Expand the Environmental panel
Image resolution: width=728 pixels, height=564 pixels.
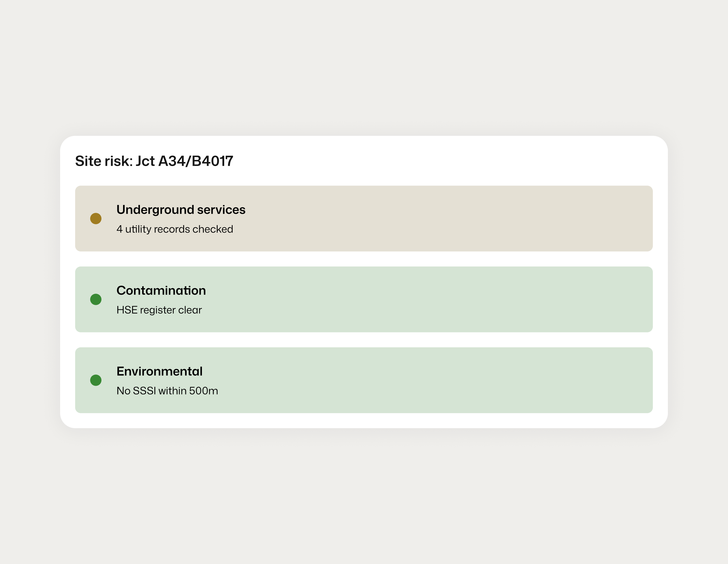pyautogui.click(x=363, y=380)
